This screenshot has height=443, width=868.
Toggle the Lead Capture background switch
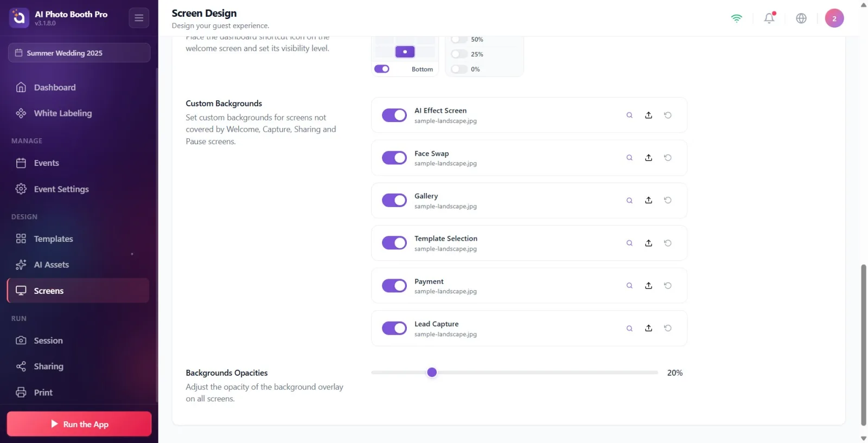pos(394,328)
